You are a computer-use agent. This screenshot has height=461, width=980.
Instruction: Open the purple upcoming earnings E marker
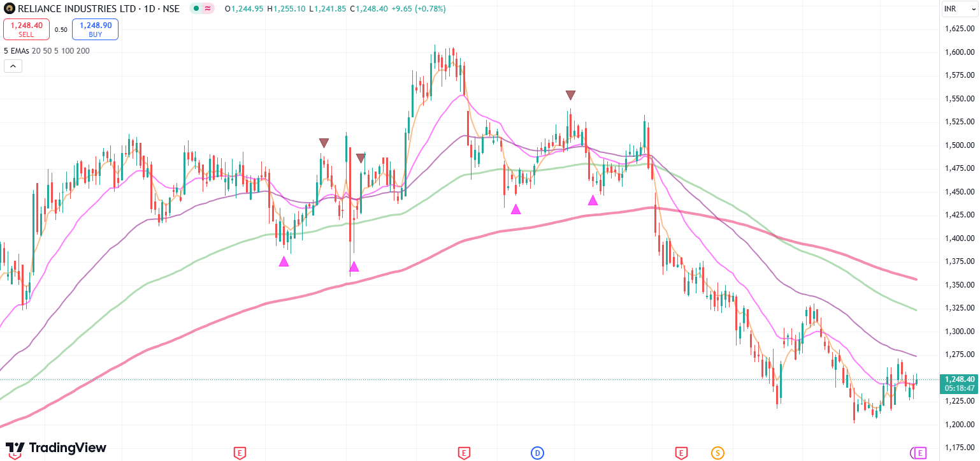pos(920,453)
